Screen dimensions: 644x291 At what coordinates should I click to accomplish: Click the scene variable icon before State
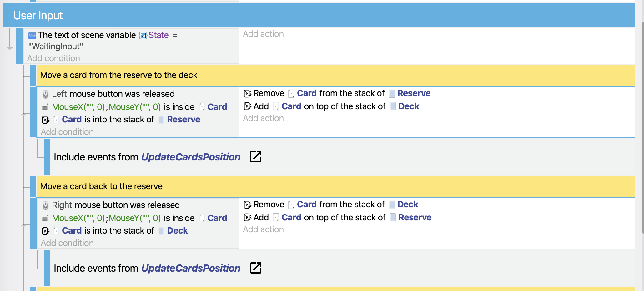[x=143, y=35]
